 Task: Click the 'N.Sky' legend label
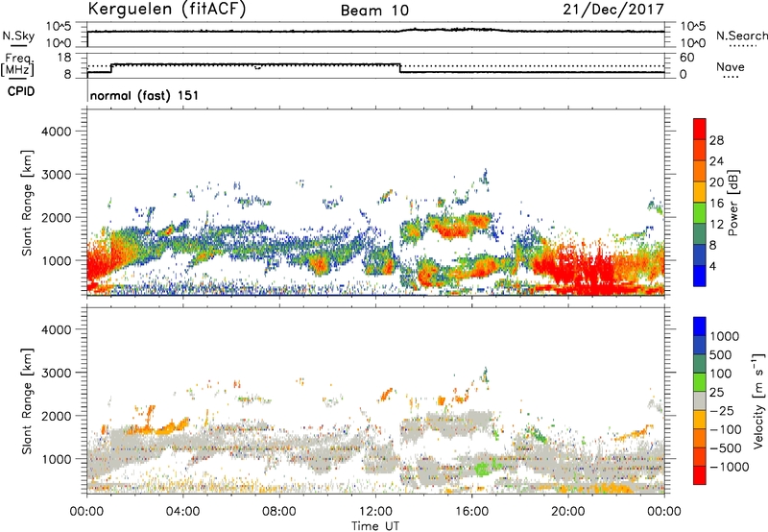(x=18, y=36)
